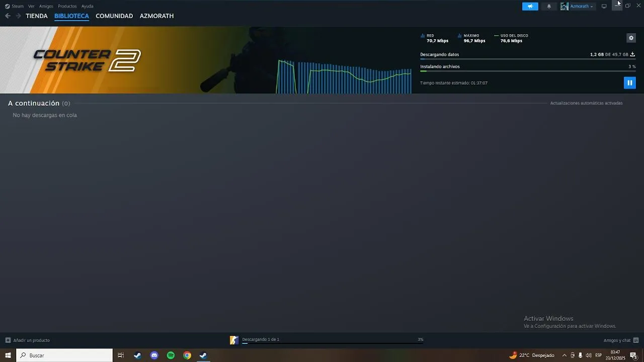Open the Productos menu
This screenshot has height=362, width=644.
(67, 6)
